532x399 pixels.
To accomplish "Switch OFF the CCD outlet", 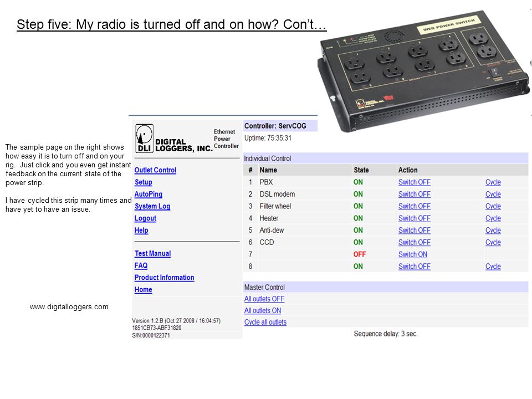I will pyautogui.click(x=415, y=243).
